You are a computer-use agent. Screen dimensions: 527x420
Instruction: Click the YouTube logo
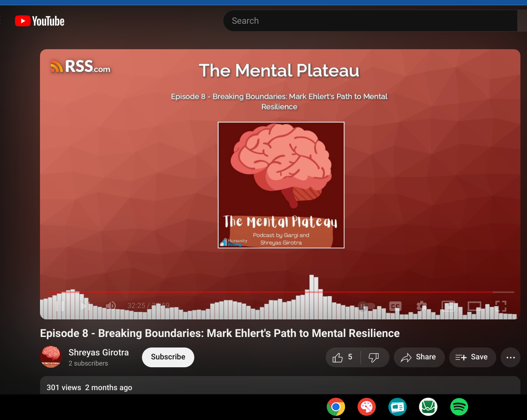(40, 21)
